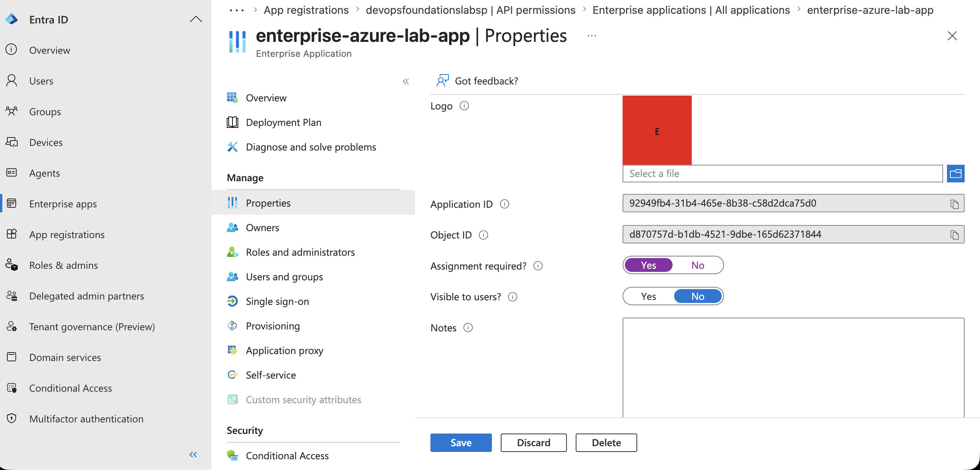Image resolution: width=980 pixels, height=470 pixels.
Task: Collapse the Entra ID section chevron
Action: [196, 19]
